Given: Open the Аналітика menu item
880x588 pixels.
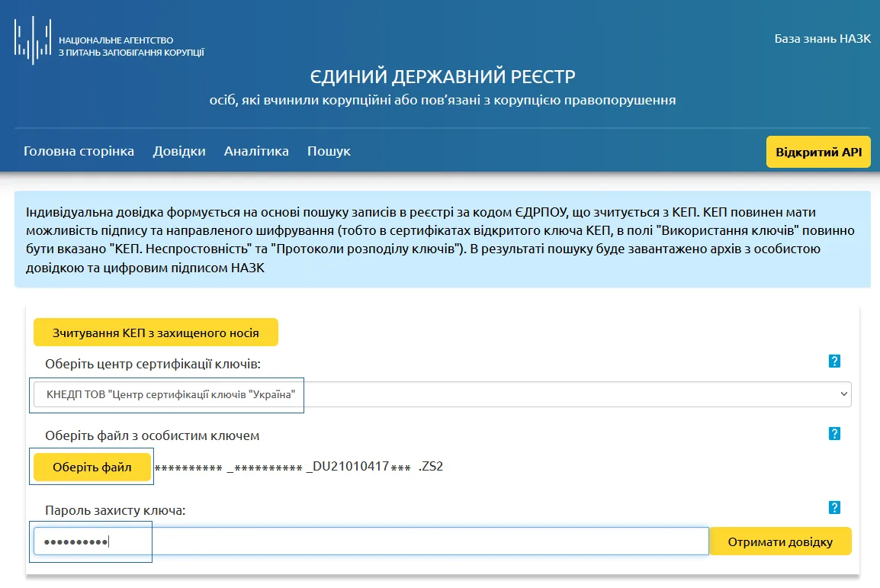Looking at the screenshot, I should click(x=256, y=152).
